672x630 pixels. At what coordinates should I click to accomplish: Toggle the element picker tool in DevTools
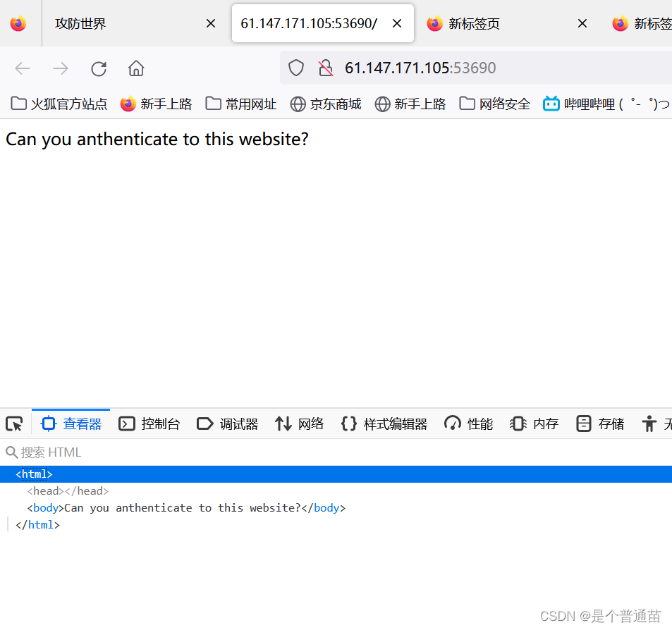[14, 424]
